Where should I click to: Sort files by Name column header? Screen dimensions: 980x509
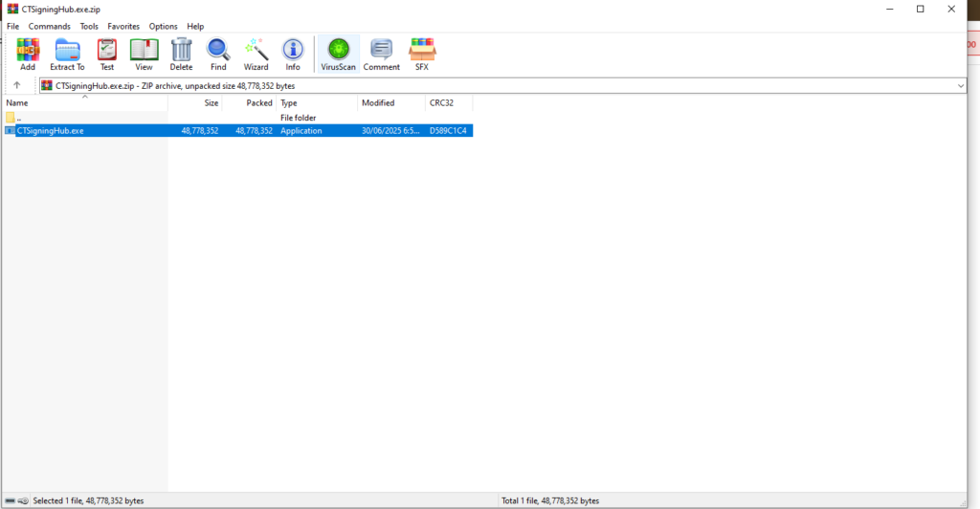coord(18,102)
